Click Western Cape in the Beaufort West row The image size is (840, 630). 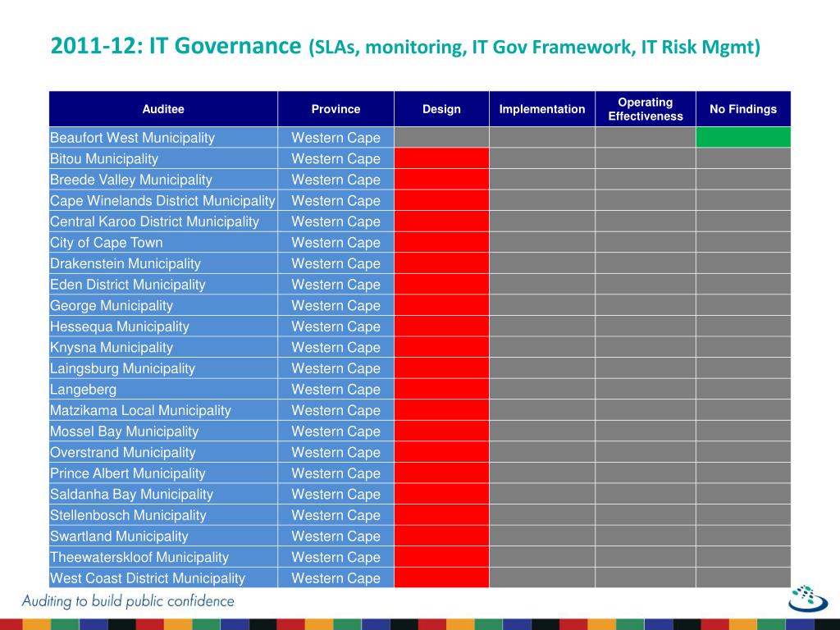(336, 138)
